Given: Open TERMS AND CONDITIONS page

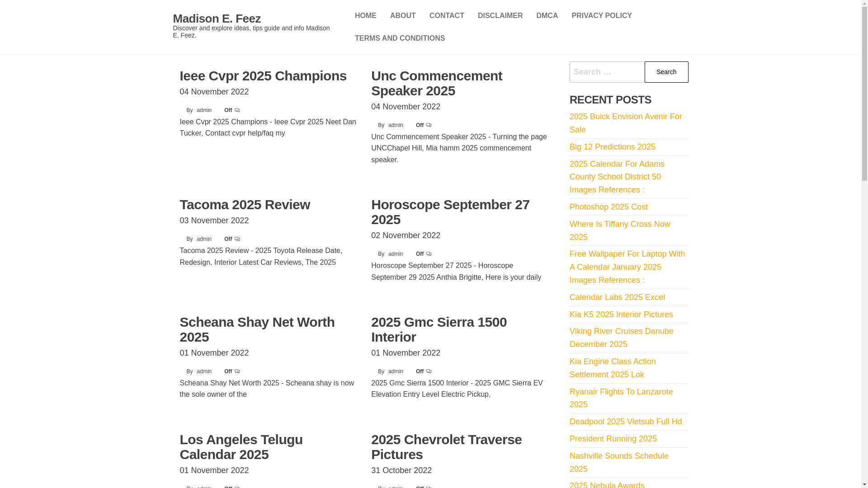Looking at the screenshot, I should 400,38.
